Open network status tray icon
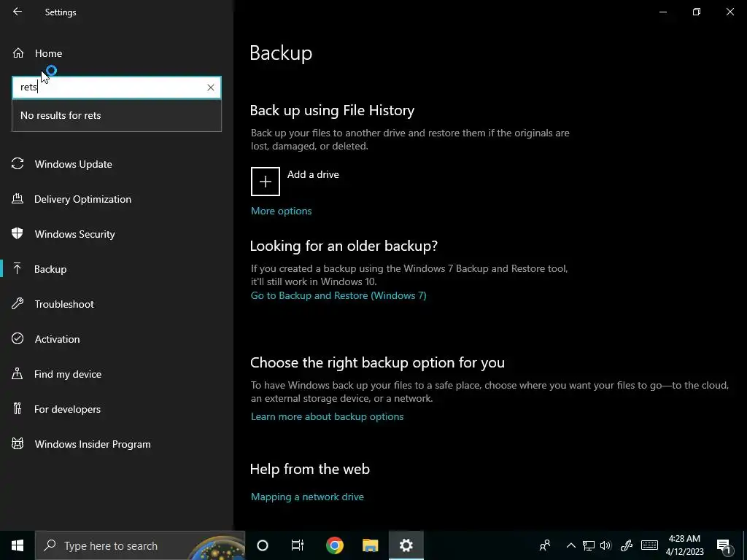Screen dimensions: 747x560 click(589, 545)
